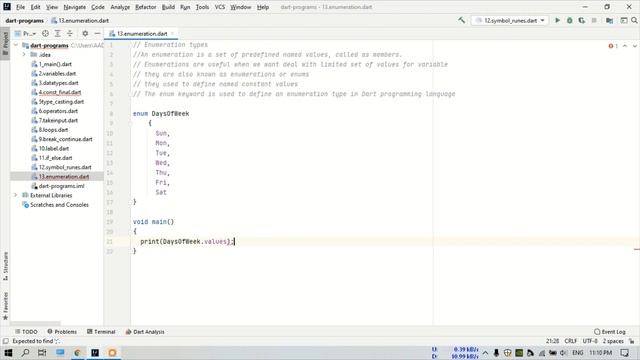The width and height of the screenshot is (640, 360).
Task: Show hidden system tray icons chevron
Action: tap(485, 353)
